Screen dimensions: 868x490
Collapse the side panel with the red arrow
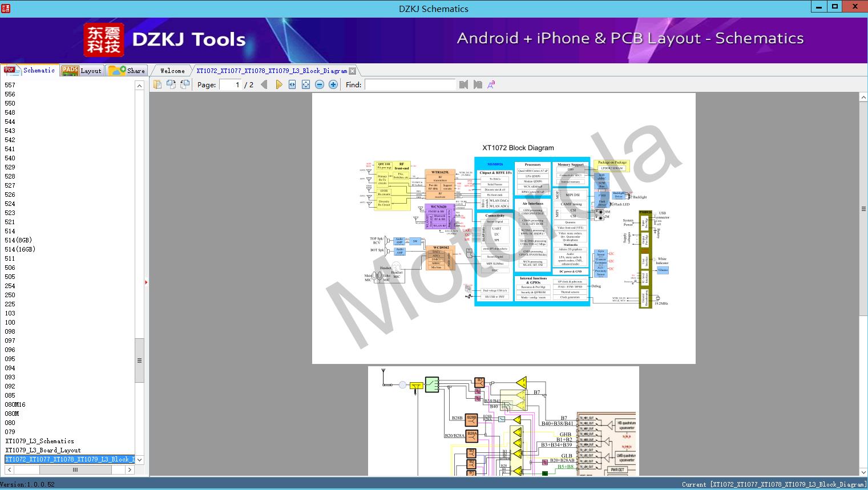(x=146, y=282)
